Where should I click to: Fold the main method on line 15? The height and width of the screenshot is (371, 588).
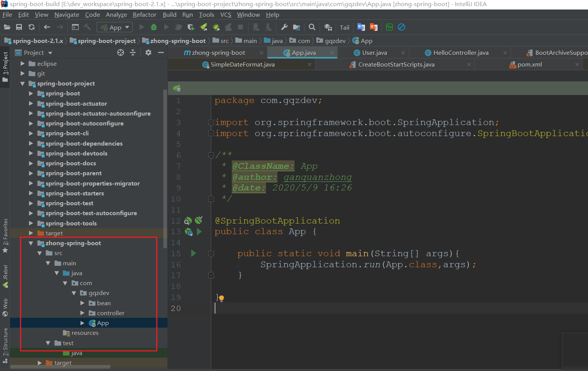pyautogui.click(x=211, y=254)
